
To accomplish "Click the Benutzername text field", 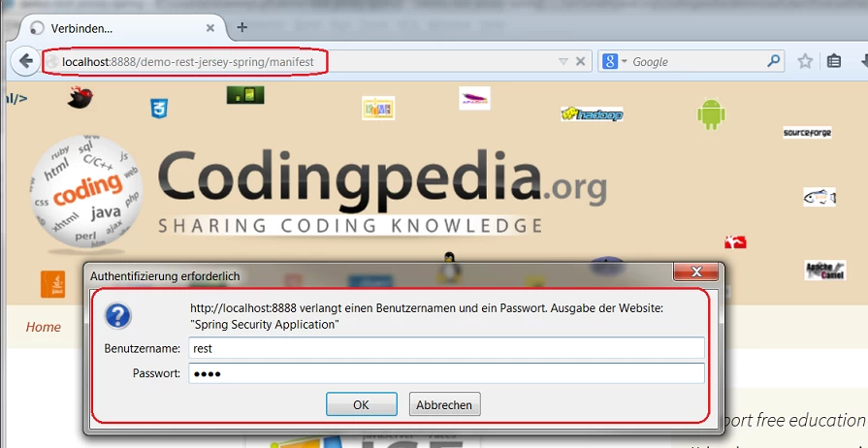I will point(446,348).
